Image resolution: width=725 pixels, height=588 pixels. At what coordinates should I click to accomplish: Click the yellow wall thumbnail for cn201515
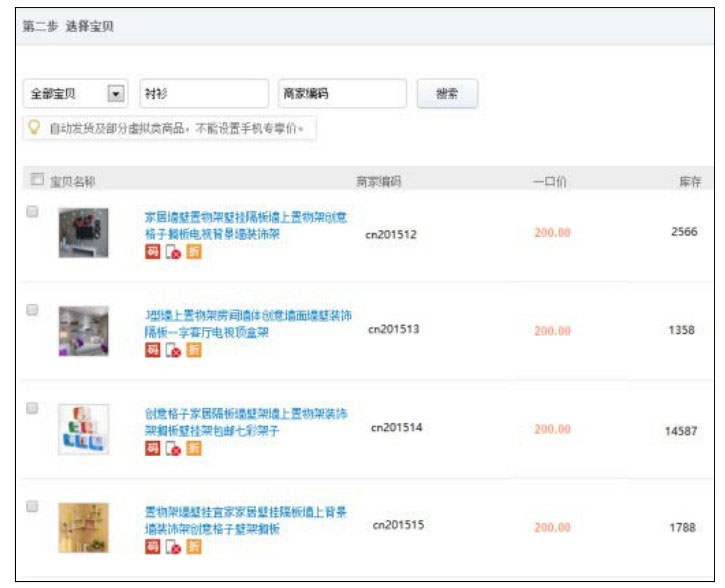[84, 527]
